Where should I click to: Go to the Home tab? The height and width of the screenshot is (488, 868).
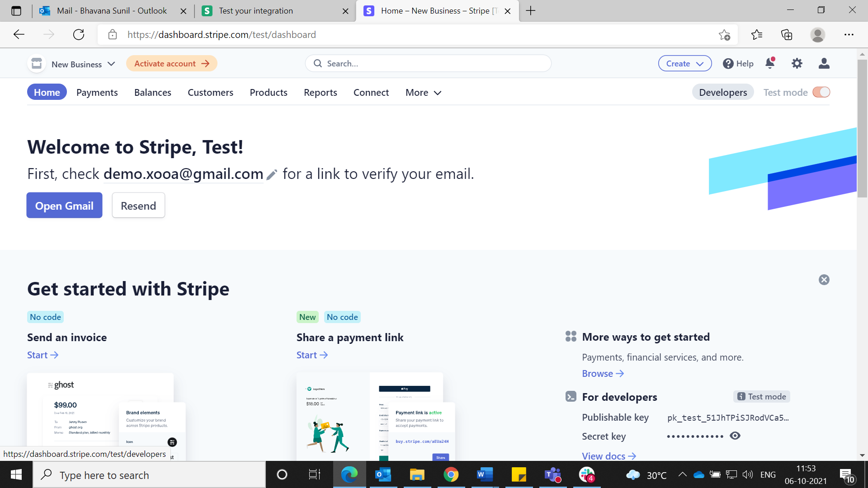tap(47, 92)
